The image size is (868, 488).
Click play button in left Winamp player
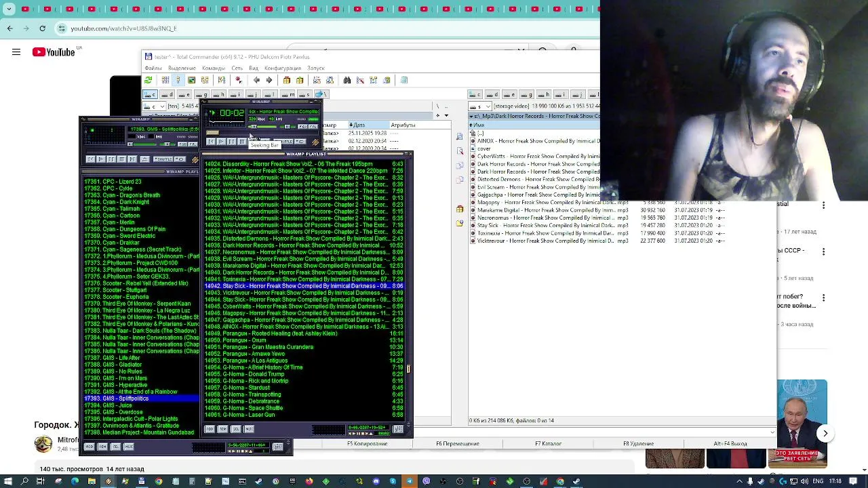click(x=101, y=159)
